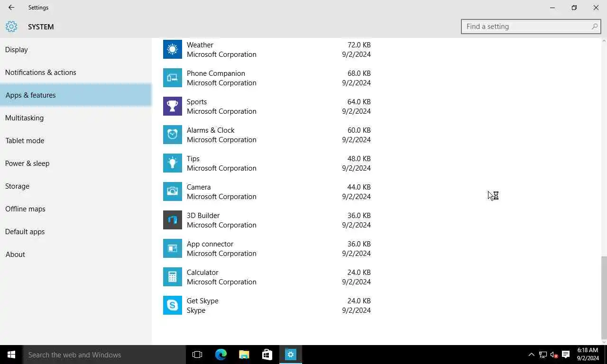Click the network tray icon

(x=543, y=355)
